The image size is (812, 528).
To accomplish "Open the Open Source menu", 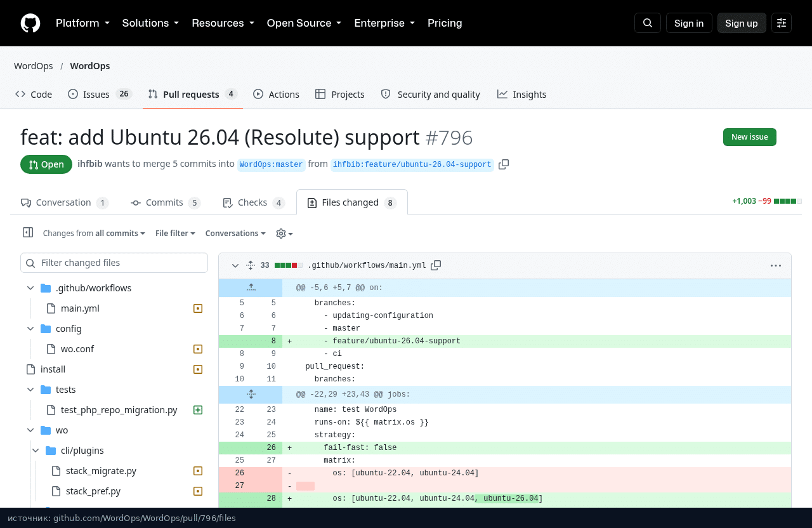I will pyautogui.click(x=304, y=23).
